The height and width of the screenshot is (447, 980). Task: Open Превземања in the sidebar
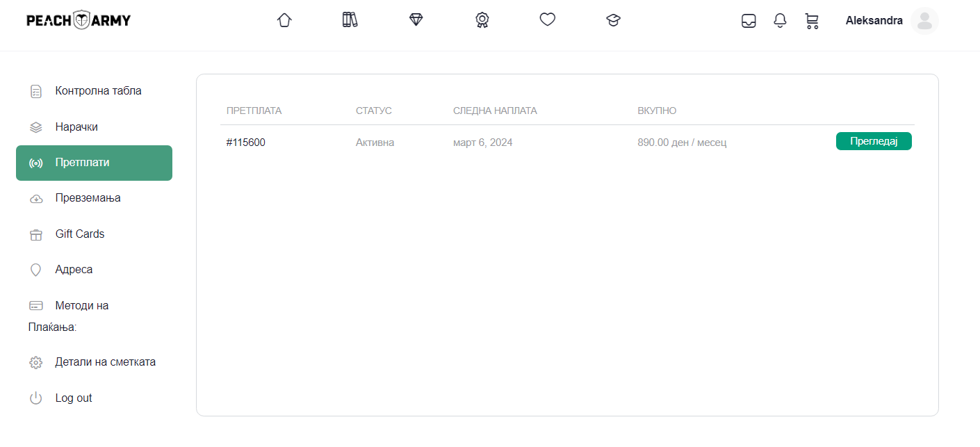click(x=88, y=198)
